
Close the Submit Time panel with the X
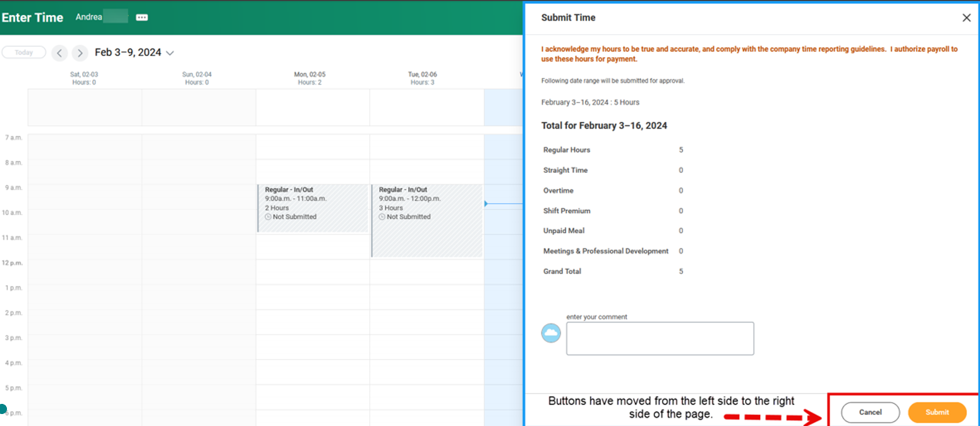coord(966,17)
